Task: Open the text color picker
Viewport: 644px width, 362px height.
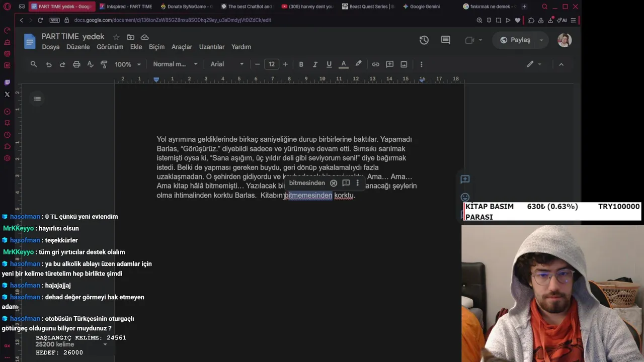Action: click(344, 64)
